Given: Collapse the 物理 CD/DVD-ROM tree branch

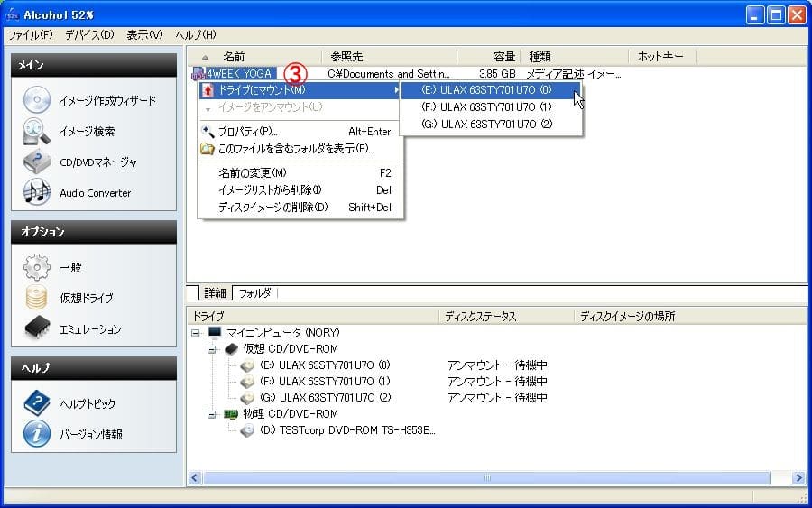Looking at the screenshot, I should [213, 415].
